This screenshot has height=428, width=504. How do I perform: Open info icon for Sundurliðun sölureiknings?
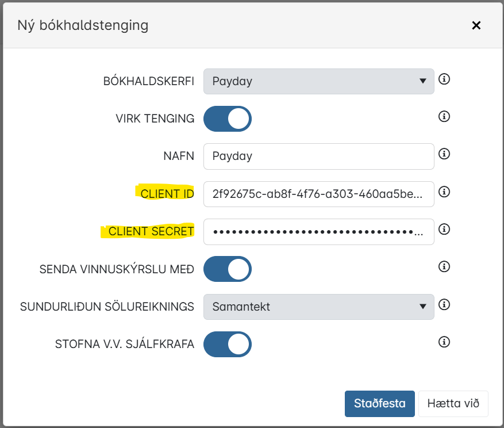[x=444, y=304]
